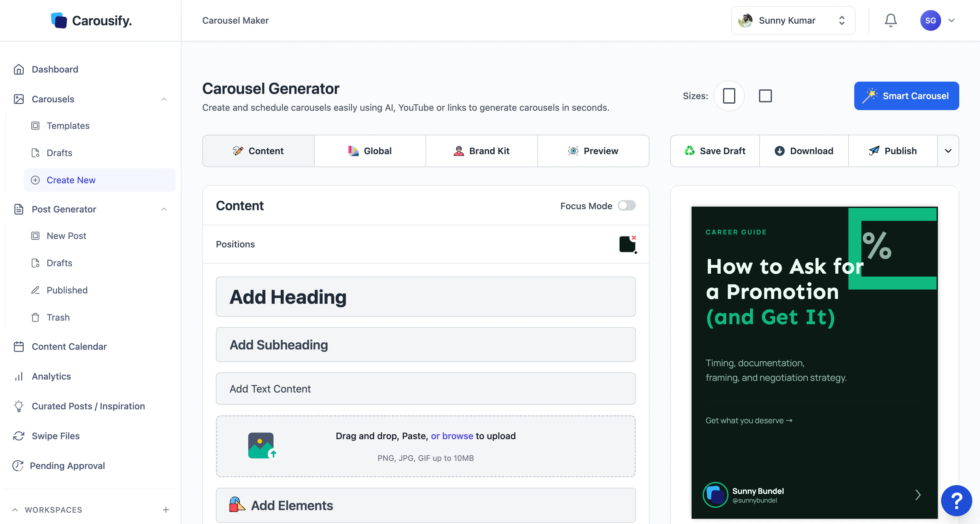Collapse the Post Generator section
Image resolution: width=980 pixels, height=524 pixels.
point(164,209)
